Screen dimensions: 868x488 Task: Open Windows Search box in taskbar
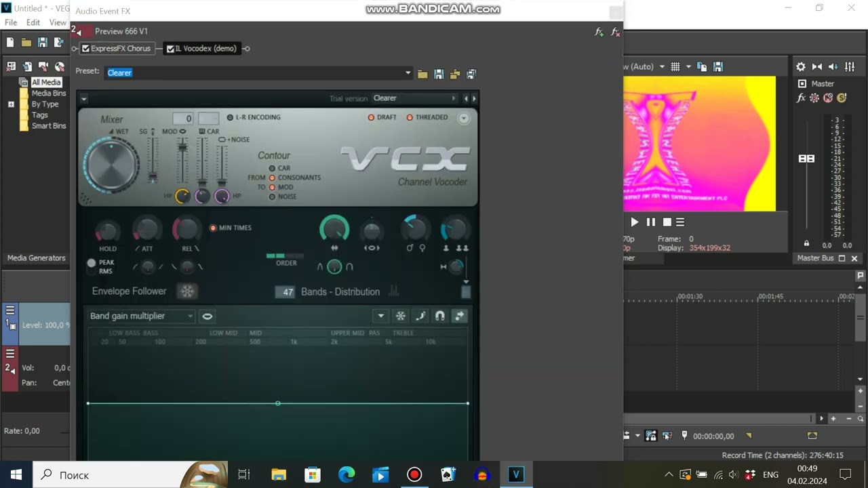tap(129, 475)
